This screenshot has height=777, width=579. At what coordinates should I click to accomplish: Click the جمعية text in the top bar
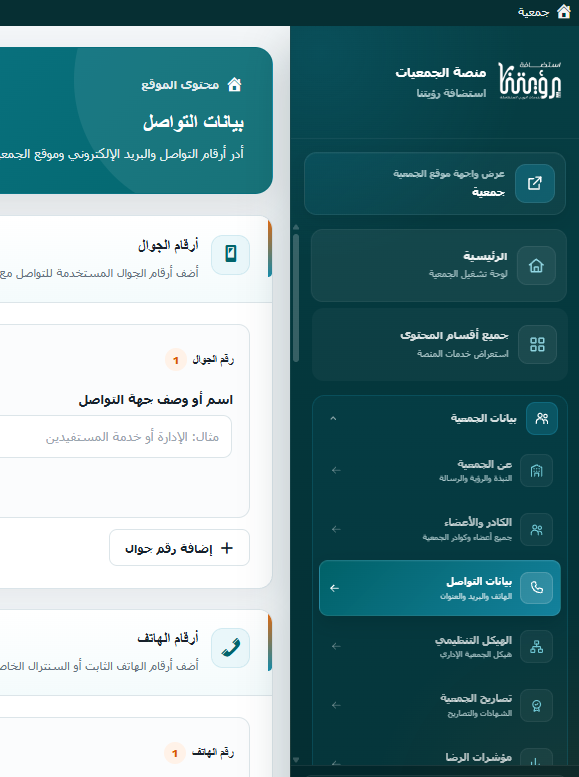pyautogui.click(x=533, y=12)
